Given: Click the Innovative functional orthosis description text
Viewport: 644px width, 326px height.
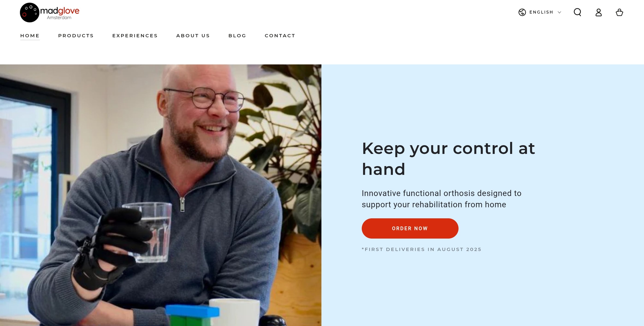Looking at the screenshot, I should pos(441,199).
